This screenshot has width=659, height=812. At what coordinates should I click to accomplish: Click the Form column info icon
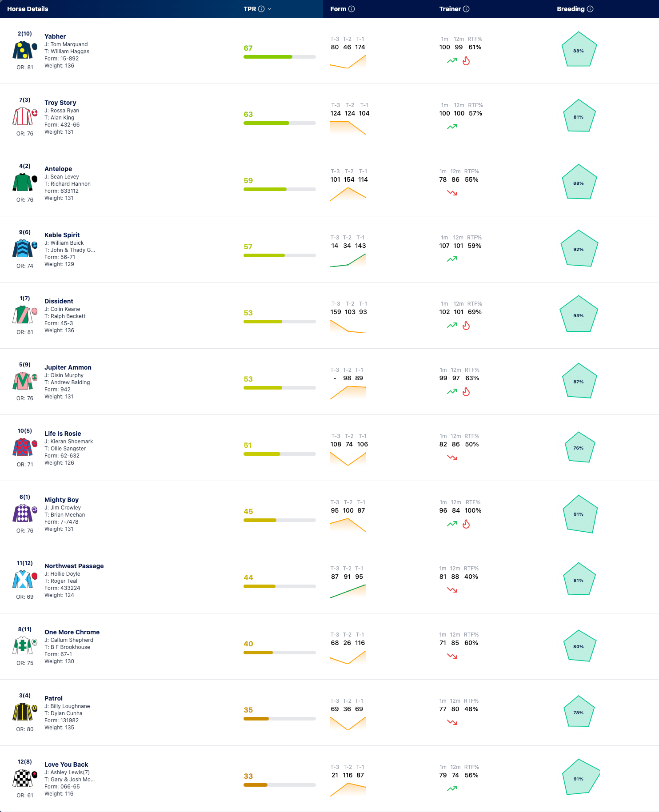351,9
